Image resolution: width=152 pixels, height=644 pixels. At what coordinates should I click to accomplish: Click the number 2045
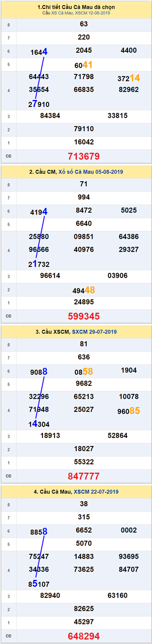pyautogui.click(x=84, y=51)
